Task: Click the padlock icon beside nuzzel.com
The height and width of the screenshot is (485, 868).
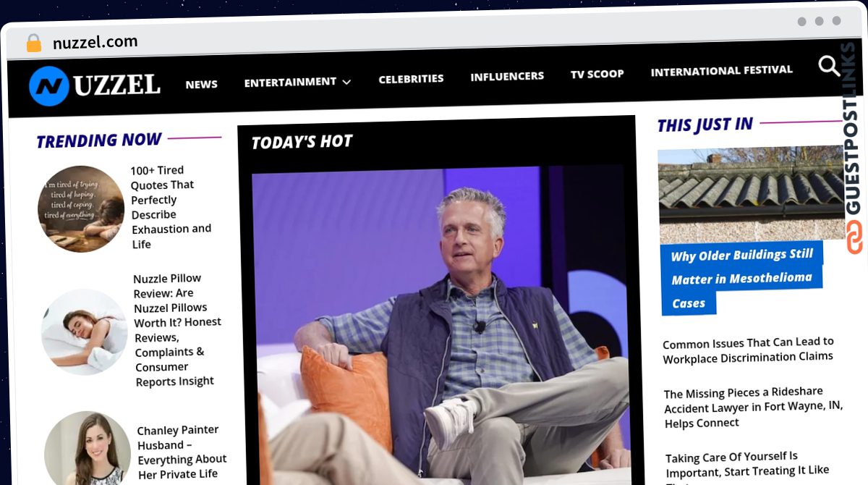Action: point(34,43)
